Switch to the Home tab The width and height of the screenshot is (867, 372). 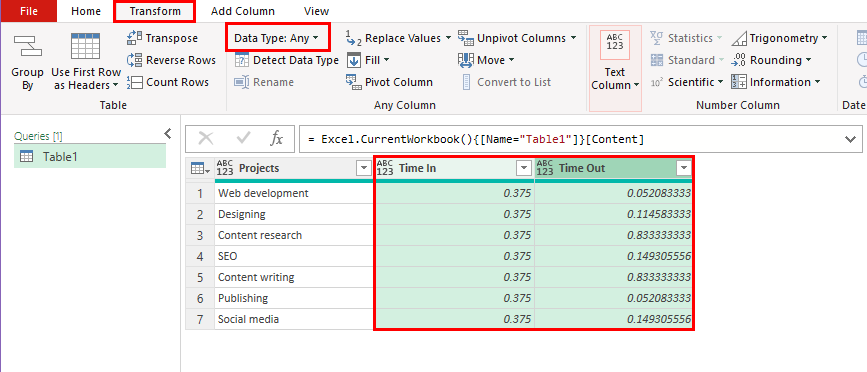tap(86, 11)
